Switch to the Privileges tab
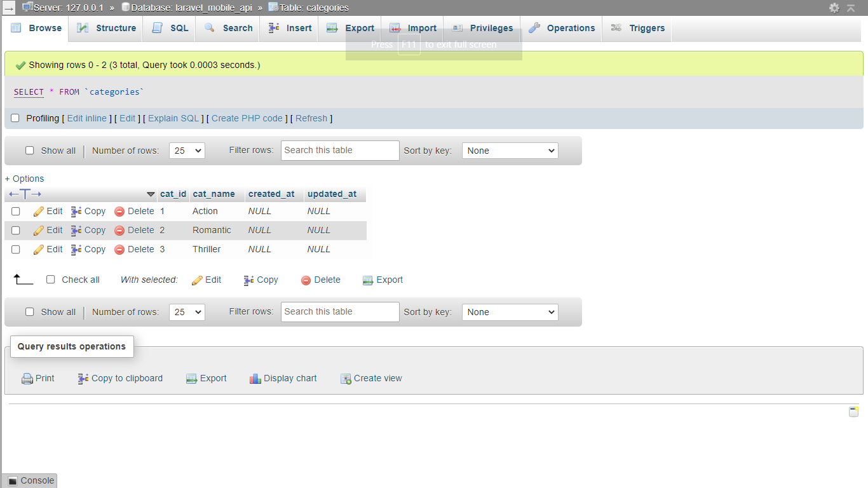 pos(482,28)
